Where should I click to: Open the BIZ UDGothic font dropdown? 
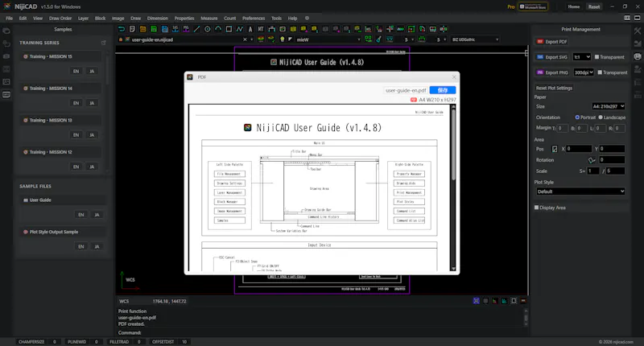[x=475, y=39]
